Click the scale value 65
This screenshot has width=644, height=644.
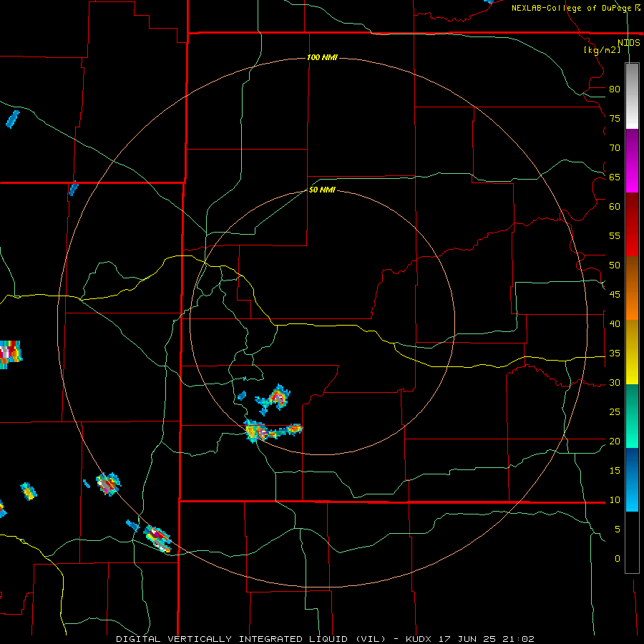[615, 177]
